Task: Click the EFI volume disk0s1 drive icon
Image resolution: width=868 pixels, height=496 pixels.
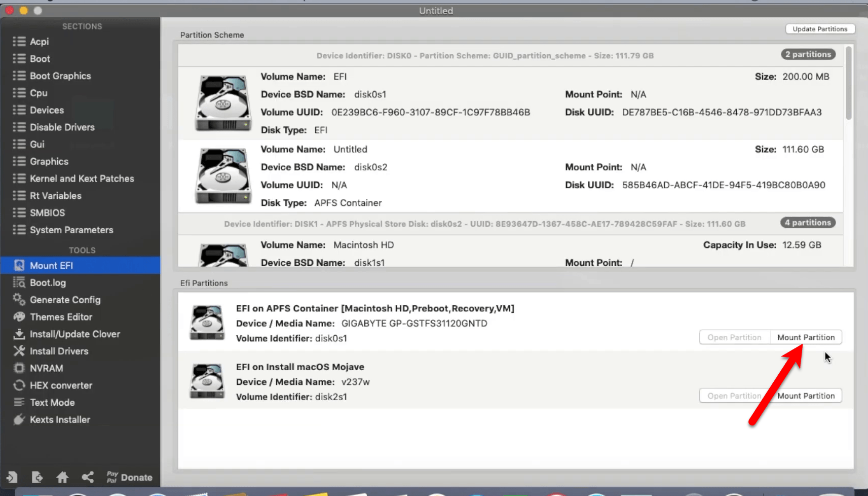Action: click(223, 103)
